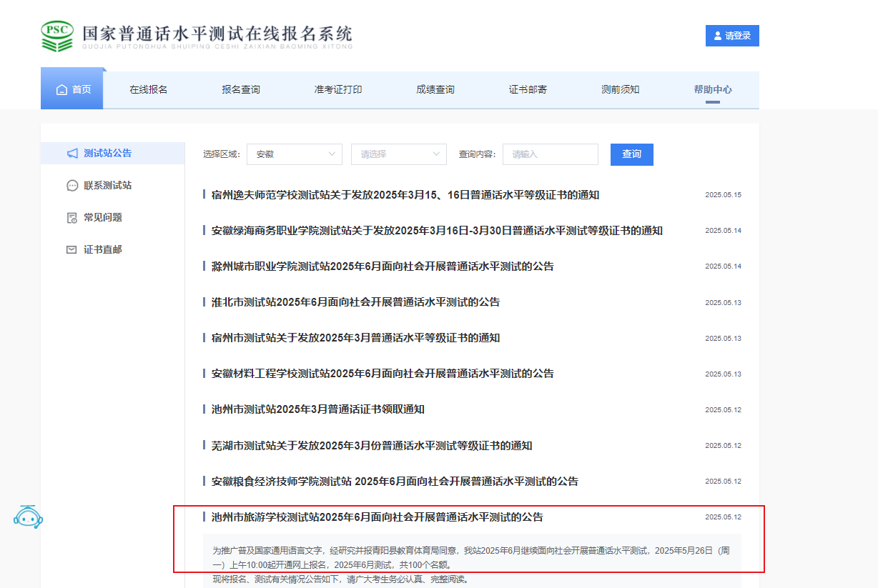Open 宿州逸夫师范学校测试站 certificate notice
The width and height of the screenshot is (878, 588).
[x=405, y=195]
